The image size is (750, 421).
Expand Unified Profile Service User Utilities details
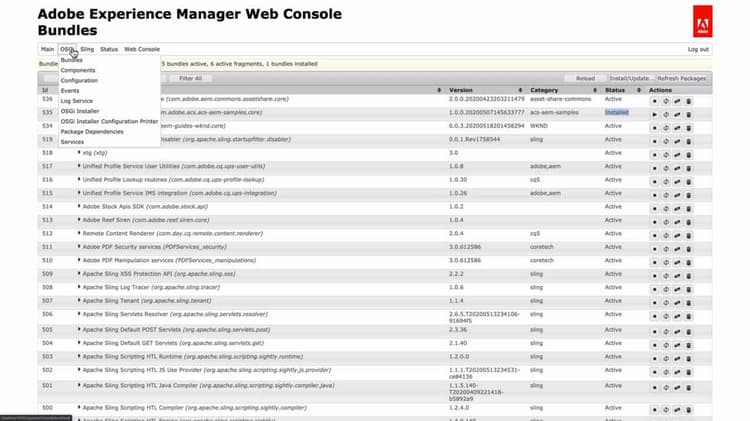(x=79, y=166)
